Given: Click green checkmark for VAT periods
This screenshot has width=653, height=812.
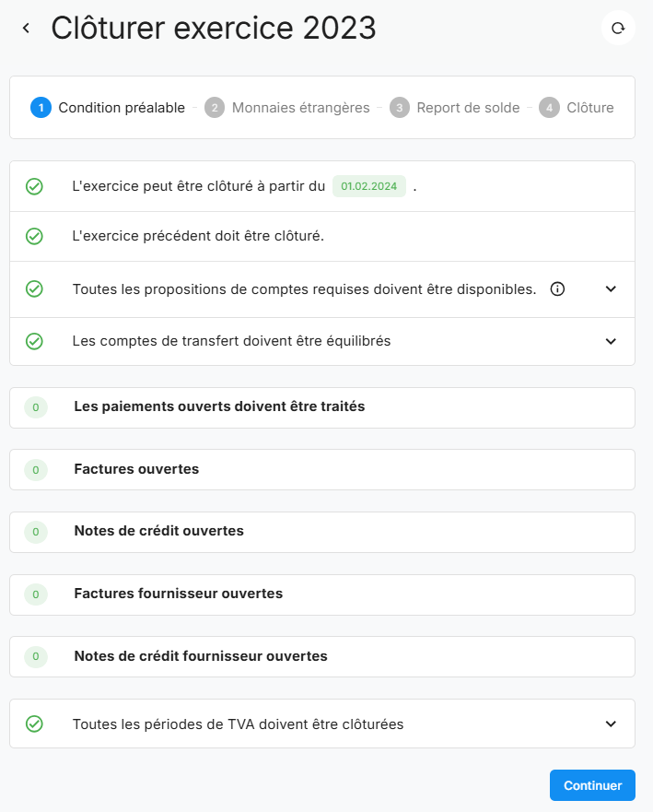Looking at the screenshot, I should click(34, 724).
